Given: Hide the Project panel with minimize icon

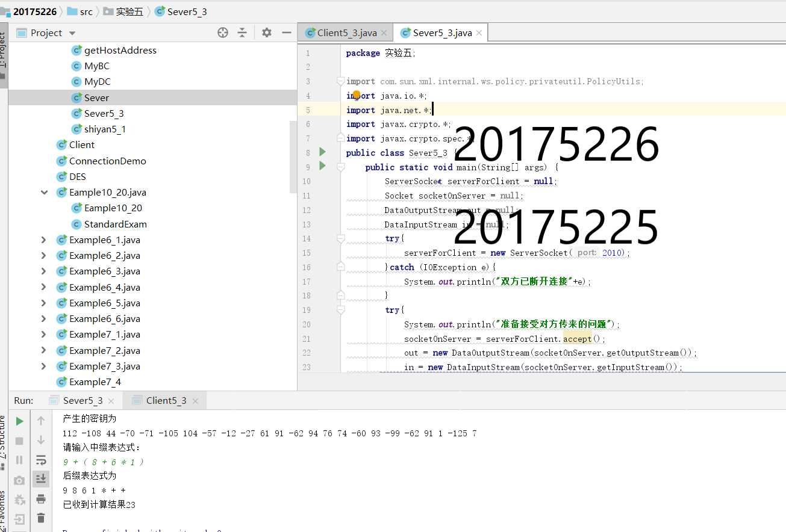Looking at the screenshot, I should point(287,32).
